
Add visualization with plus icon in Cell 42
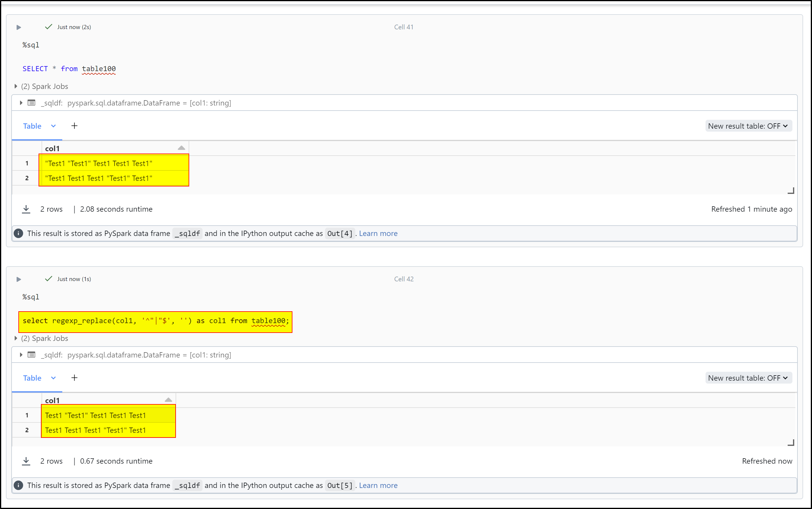[74, 378]
